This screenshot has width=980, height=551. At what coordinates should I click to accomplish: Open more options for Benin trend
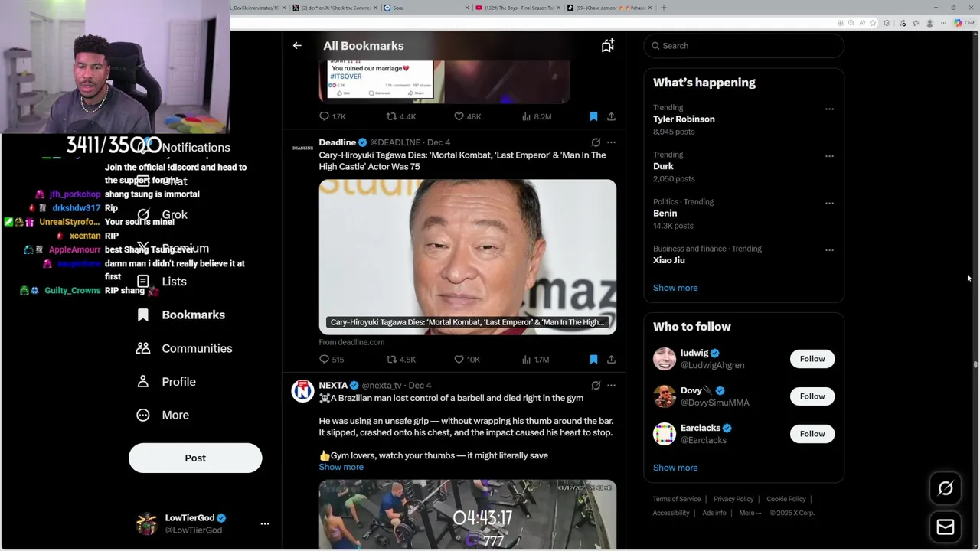click(829, 203)
